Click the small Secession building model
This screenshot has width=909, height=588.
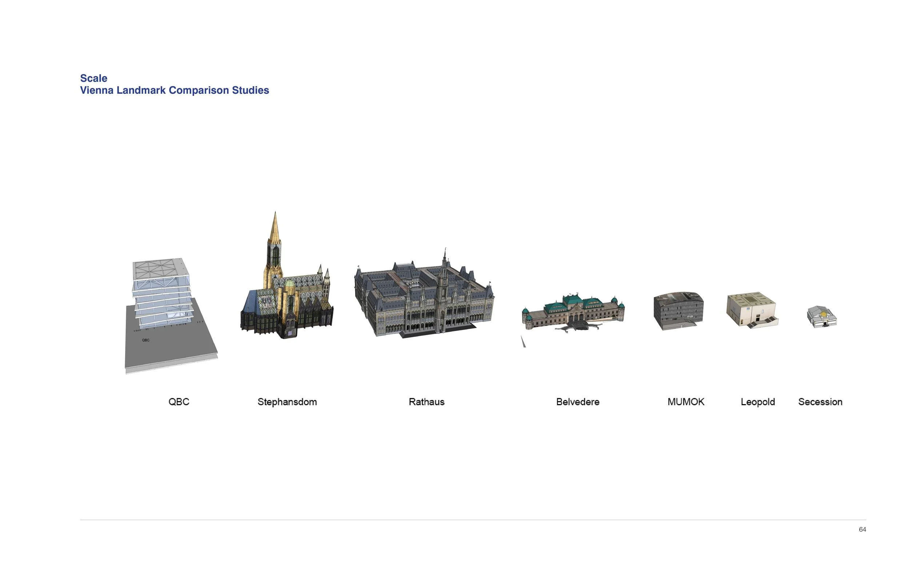coord(822,317)
